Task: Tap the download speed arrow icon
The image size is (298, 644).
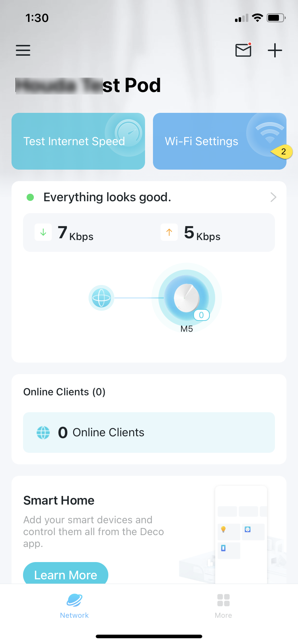Action: (43, 232)
